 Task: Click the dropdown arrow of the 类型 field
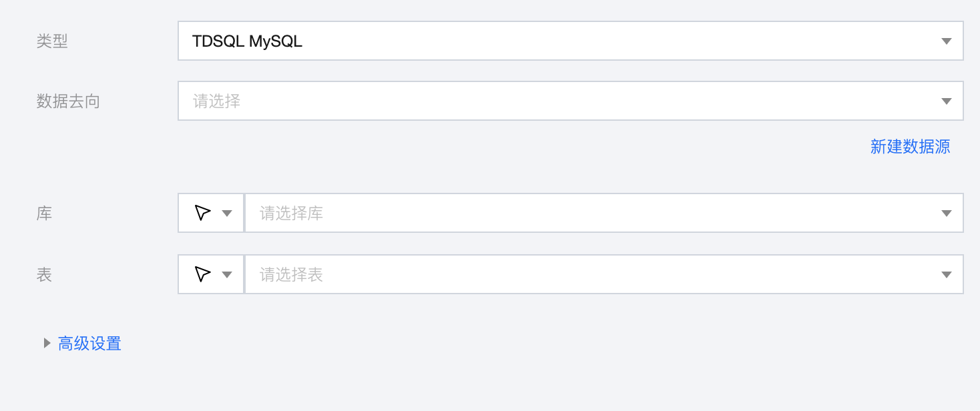tap(946, 41)
